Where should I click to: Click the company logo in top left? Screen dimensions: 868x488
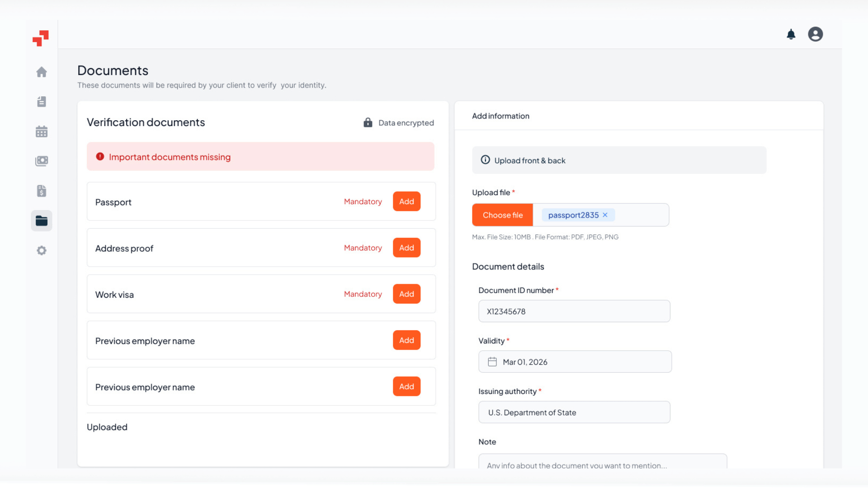pyautogui.click(x=41, y=38)
